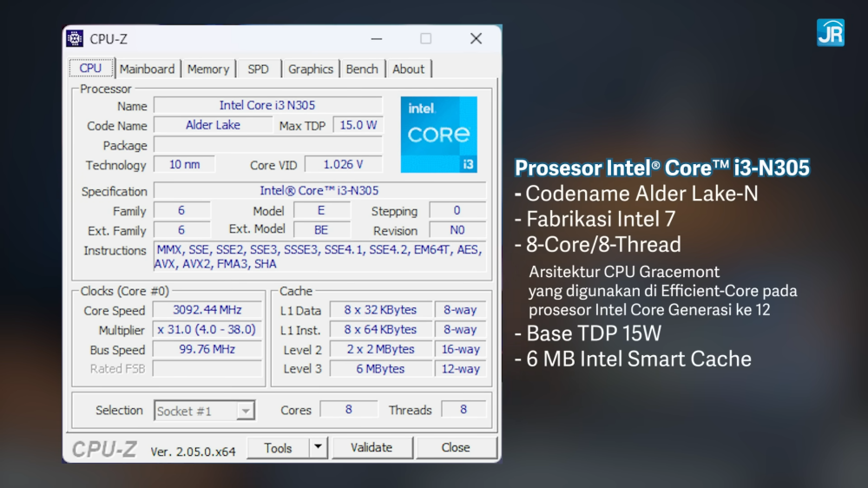The height and width of the screenshot is (488, 868).
Task: Click the heading Prosesor Intel Core i3-N305
Action: tap(662, 168)
